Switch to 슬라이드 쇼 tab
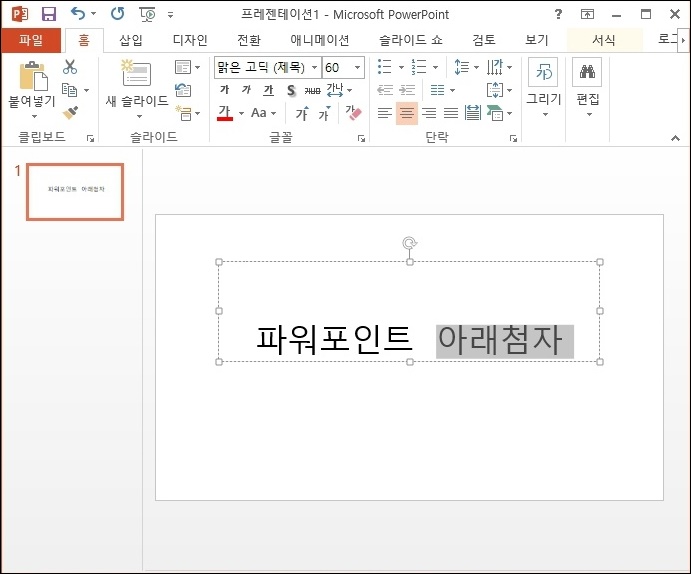 [x=411, y=40]
